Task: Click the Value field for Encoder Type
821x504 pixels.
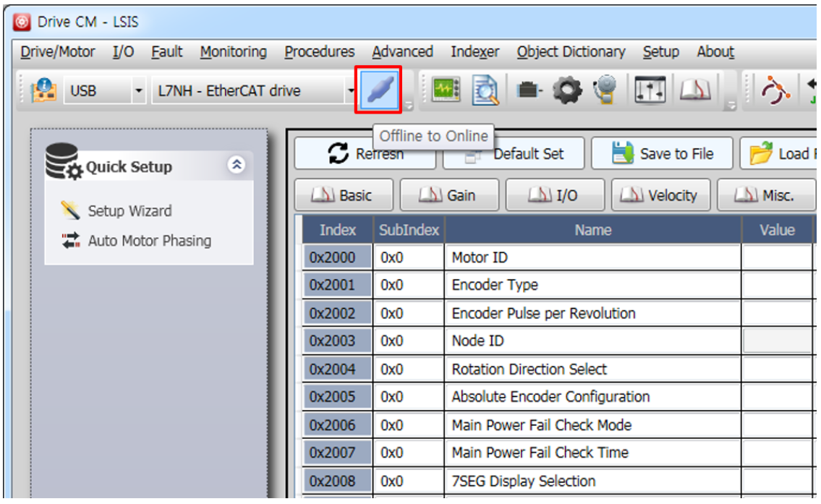Action: pos(777,285)
